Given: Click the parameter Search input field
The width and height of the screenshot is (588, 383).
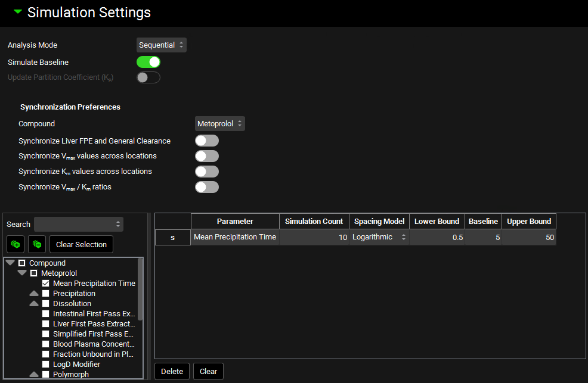Looking at the screenshot, I should click(78, 225).
